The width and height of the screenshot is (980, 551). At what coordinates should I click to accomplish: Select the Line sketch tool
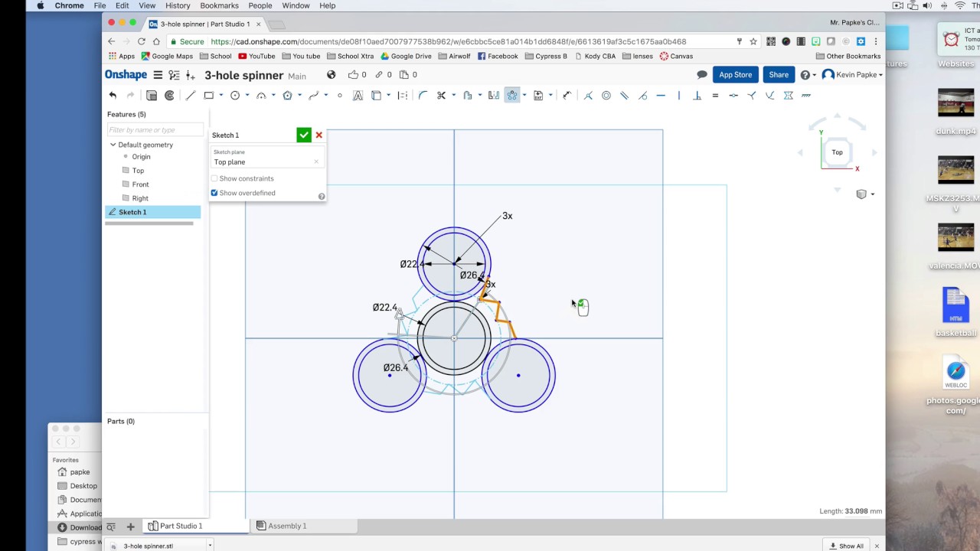tap(191, 96)
